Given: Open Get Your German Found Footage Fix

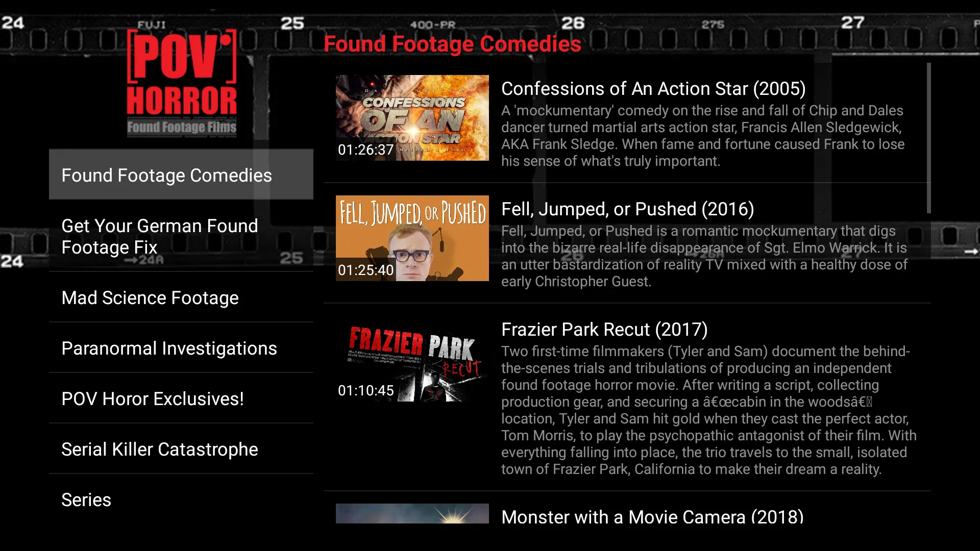Looking at the screenshot, I should point(160,236).
